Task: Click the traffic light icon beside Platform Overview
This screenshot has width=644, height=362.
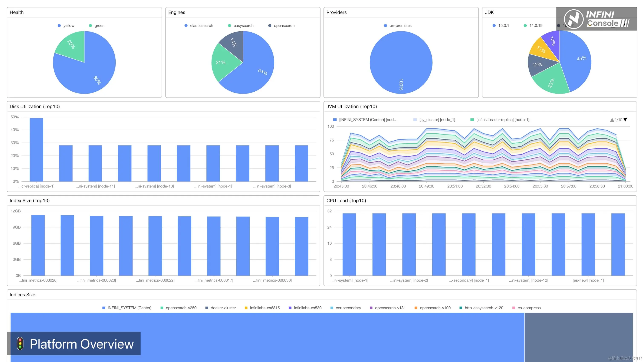Action: coord(20,343)
